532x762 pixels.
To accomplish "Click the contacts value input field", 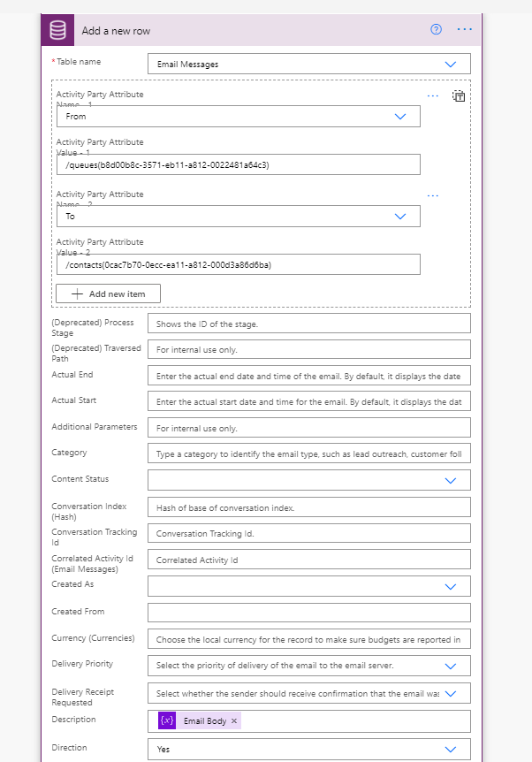I will point(238,264).
